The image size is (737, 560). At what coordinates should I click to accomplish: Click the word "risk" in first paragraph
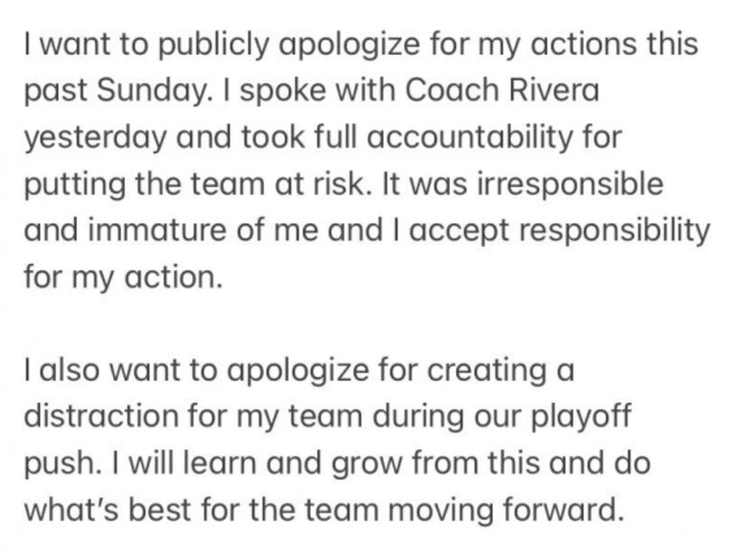[351, 184]
